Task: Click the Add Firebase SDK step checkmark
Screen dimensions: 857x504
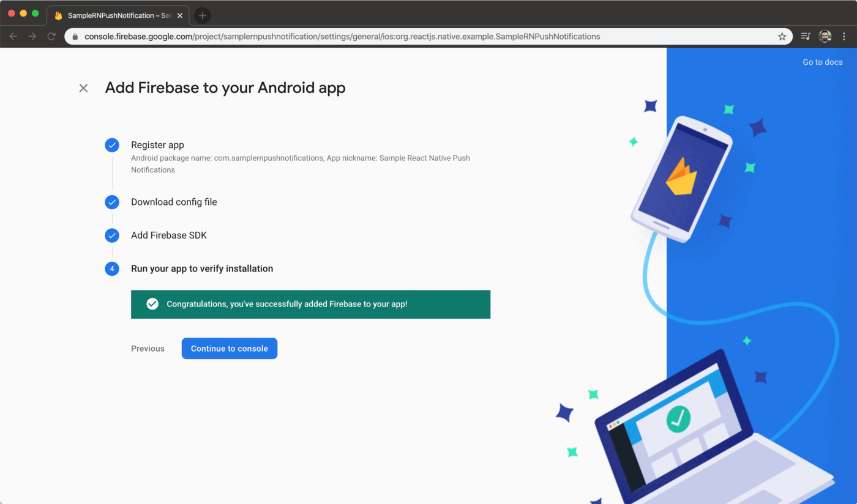Action: [112, 235]
